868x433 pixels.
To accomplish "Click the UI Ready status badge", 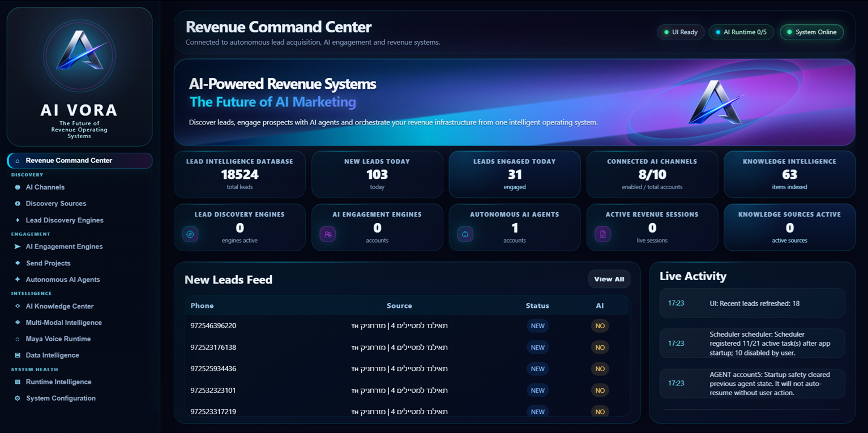I will 681,32.
